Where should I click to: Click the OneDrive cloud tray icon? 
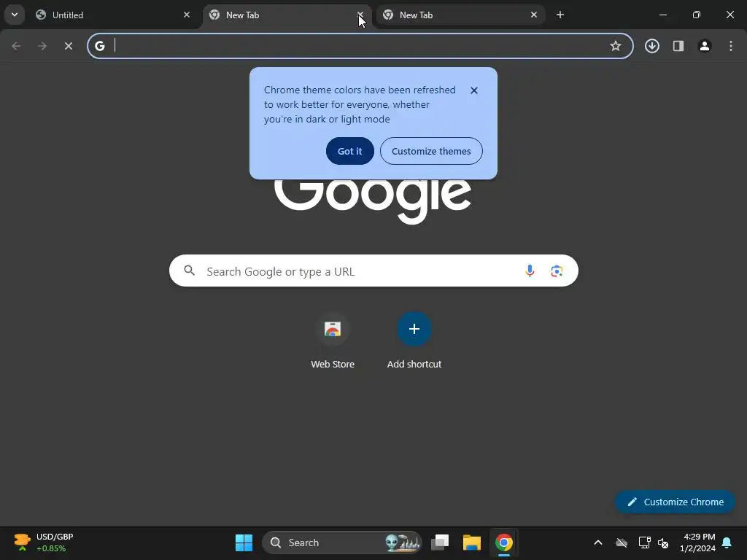pyautogui.click(x=622, y=542)
